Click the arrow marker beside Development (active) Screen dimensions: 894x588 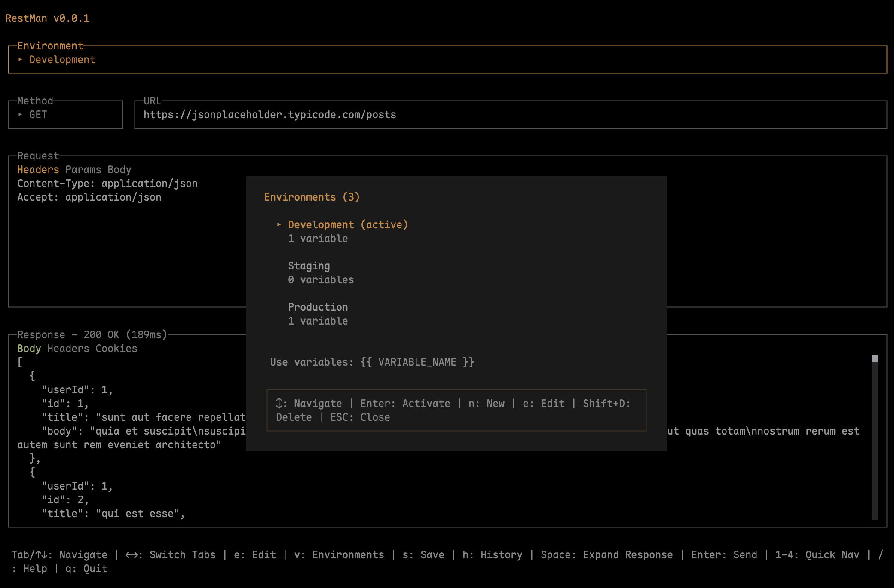tap(279, 224)
